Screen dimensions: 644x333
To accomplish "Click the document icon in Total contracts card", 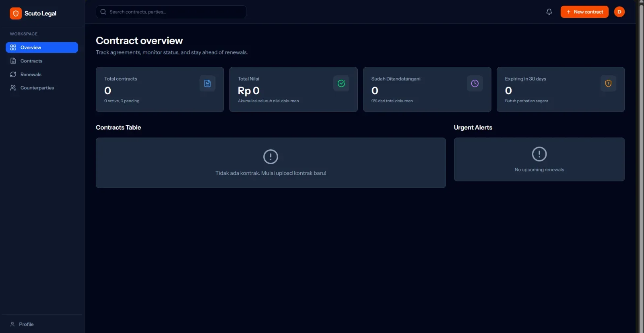I will pyautogui.click(x=207, y=83).
